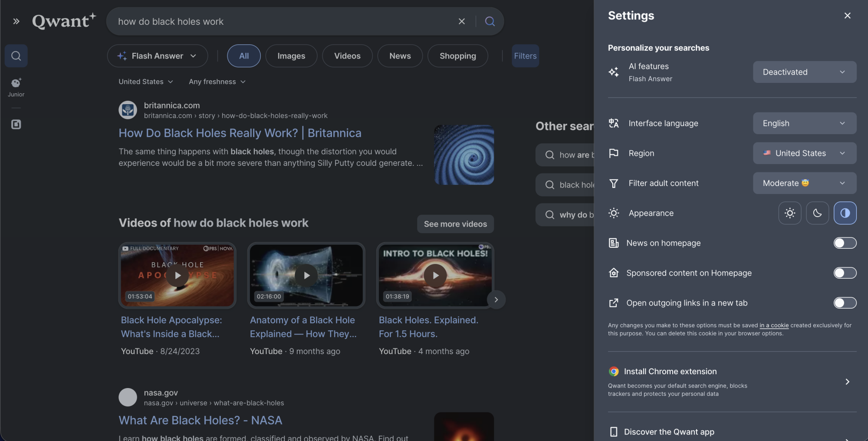
Task: Open Discover the Qwant app entry
Action: click(732, 432)
